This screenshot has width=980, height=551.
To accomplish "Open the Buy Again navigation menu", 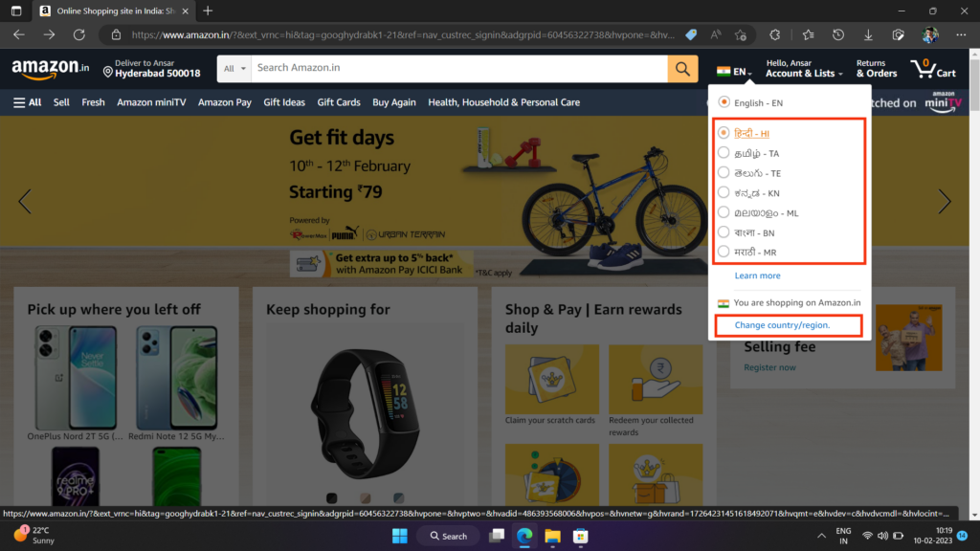I will [393, 101].
